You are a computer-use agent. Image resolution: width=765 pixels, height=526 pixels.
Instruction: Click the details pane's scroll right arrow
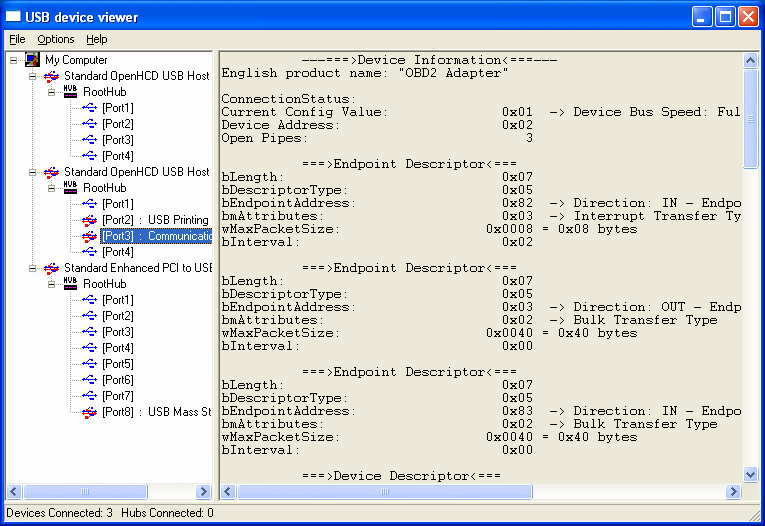(x=733, y=491)
